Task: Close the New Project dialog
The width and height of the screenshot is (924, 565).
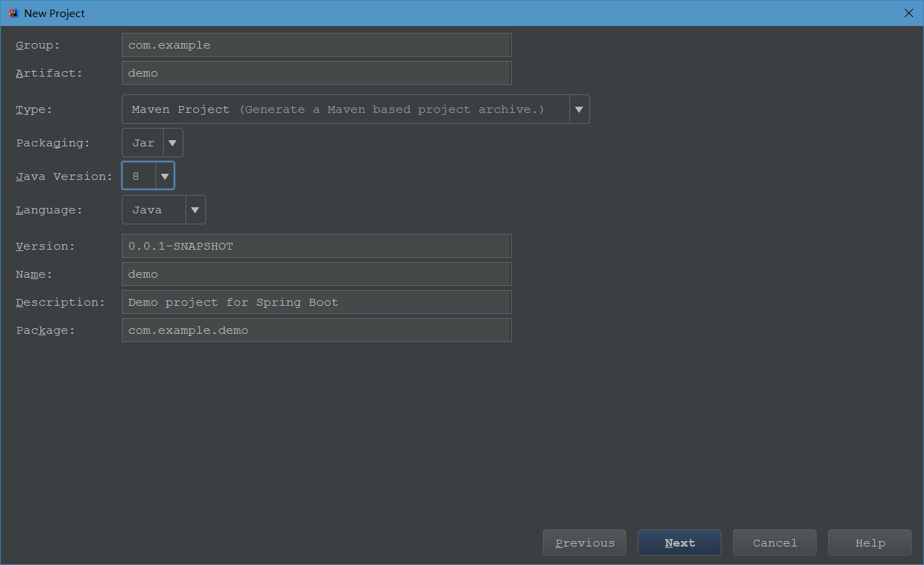Action: pyautogui.click(x=909, y=13)
